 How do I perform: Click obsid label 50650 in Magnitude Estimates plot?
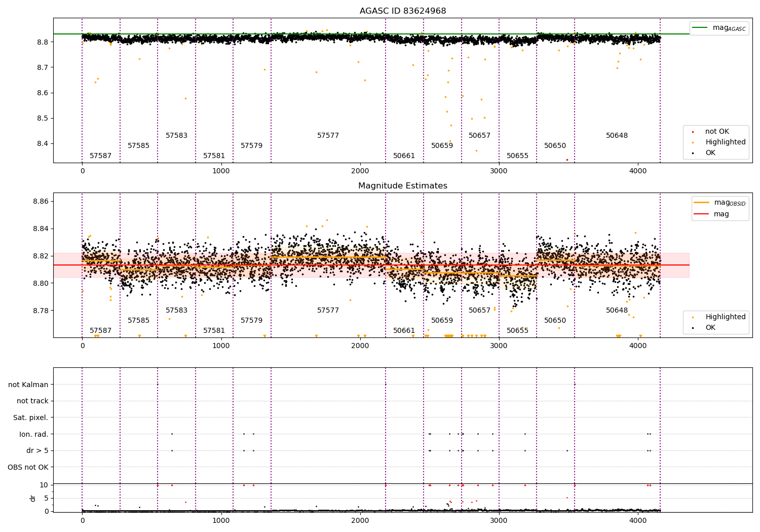click(555, 321)
